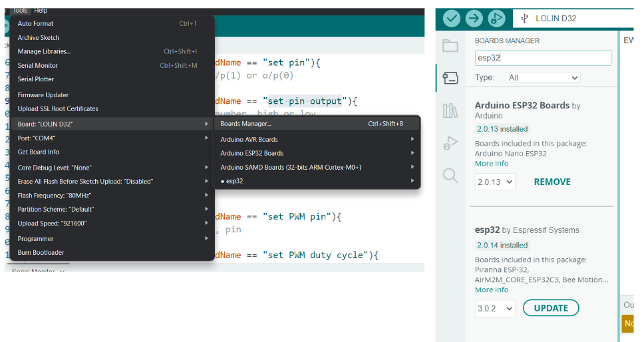Remove the Arduino ESP32 Boards package

552,182
